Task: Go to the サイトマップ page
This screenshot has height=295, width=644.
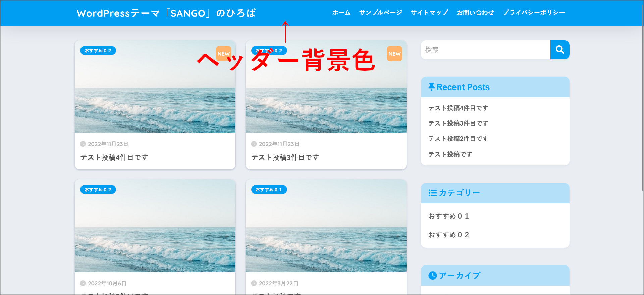Action: (429, 13)
